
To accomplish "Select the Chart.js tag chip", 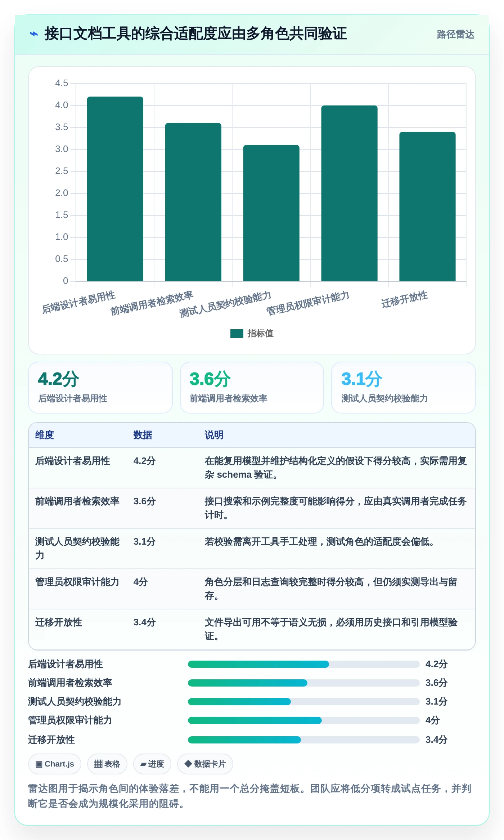I will (55, 764).
